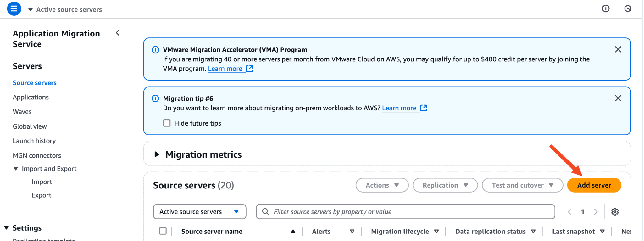
Task: Select all source servers checkbox
Action: [163, 231]
